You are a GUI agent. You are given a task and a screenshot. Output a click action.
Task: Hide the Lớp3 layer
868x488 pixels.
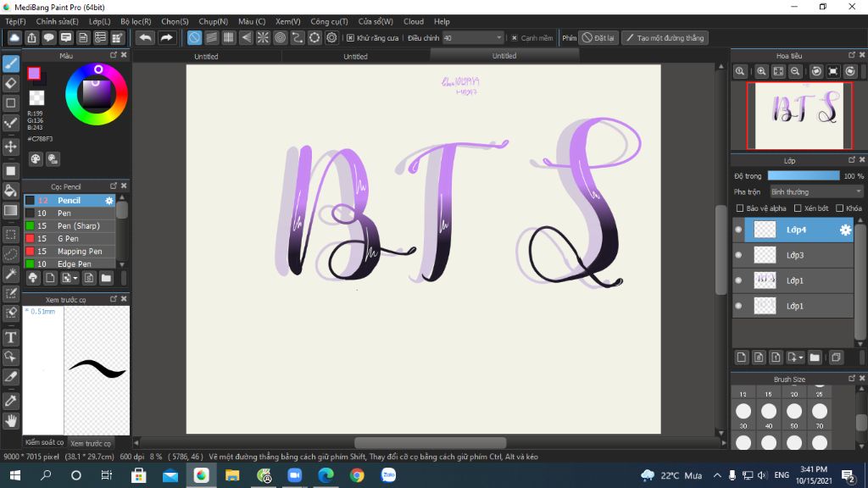pos(738,255)
